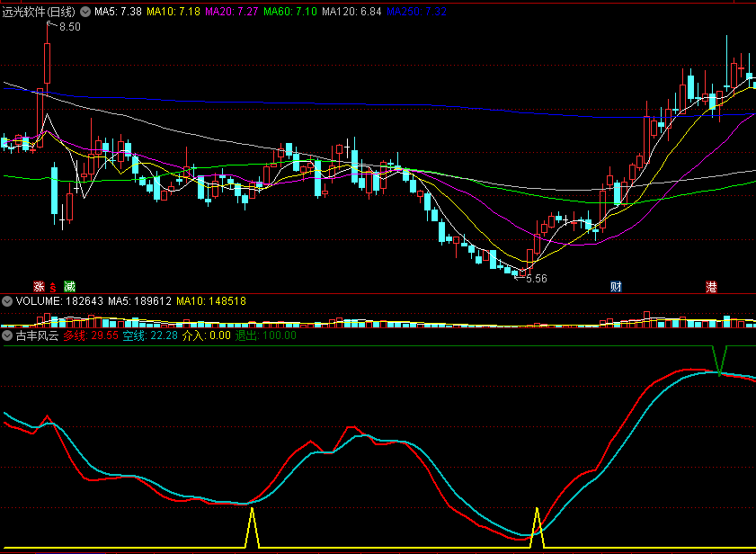Image resolution: width=756 pixels, height=554 pixels.
Task: Click the 8.50 high price annotation
Action: pos(70,27)
